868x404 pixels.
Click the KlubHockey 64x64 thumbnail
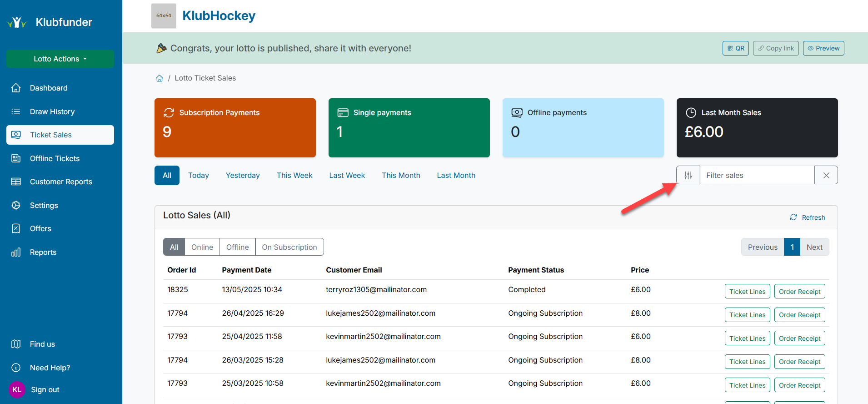click(x=164, y=16)
